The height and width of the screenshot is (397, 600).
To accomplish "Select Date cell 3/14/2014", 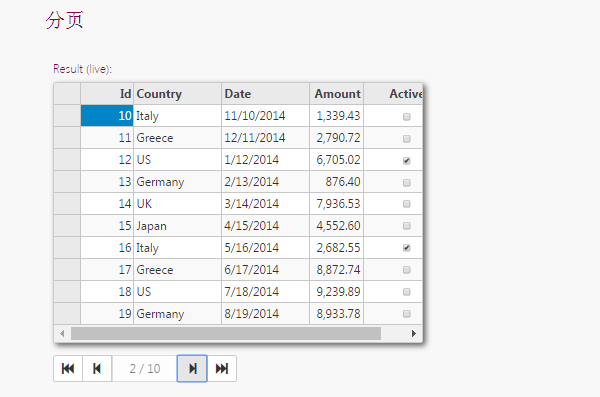I will (265, 204).
